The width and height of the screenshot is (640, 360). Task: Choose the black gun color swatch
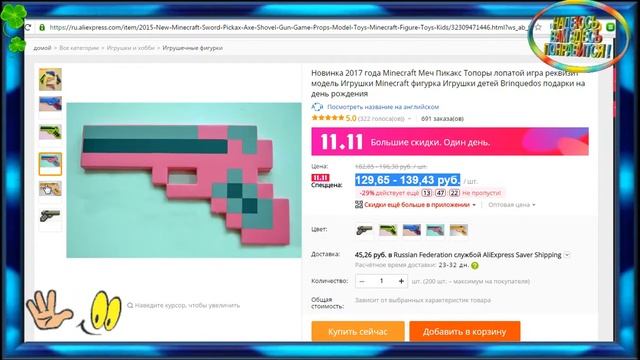[364, 230]
